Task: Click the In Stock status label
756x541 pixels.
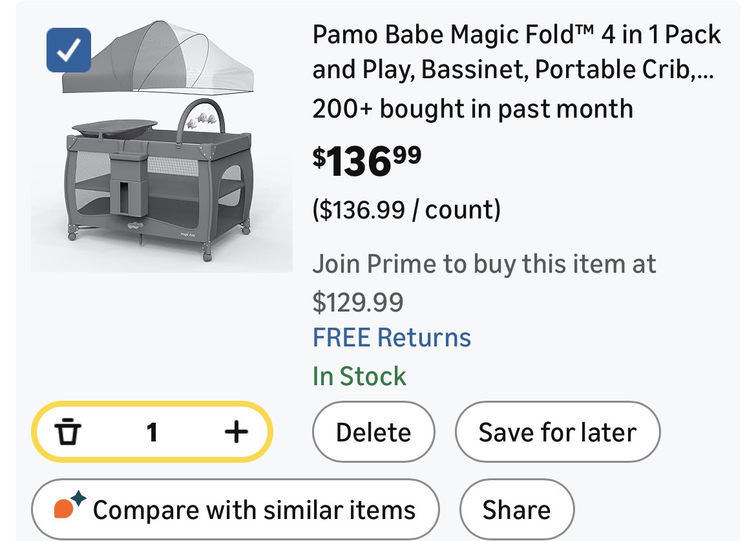Action: tap(359, 376)
